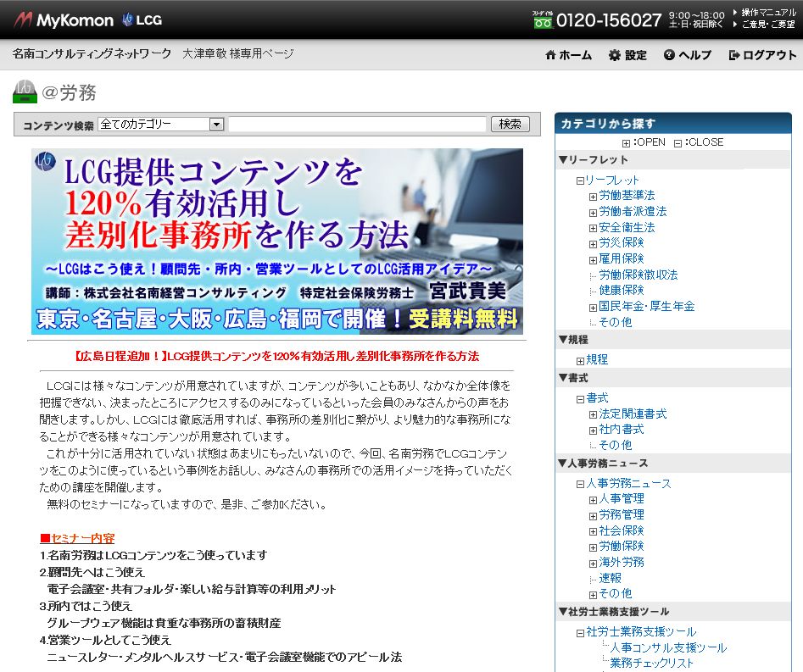Open その他 under 書式

pyautogui.click(x=616, y=445)
